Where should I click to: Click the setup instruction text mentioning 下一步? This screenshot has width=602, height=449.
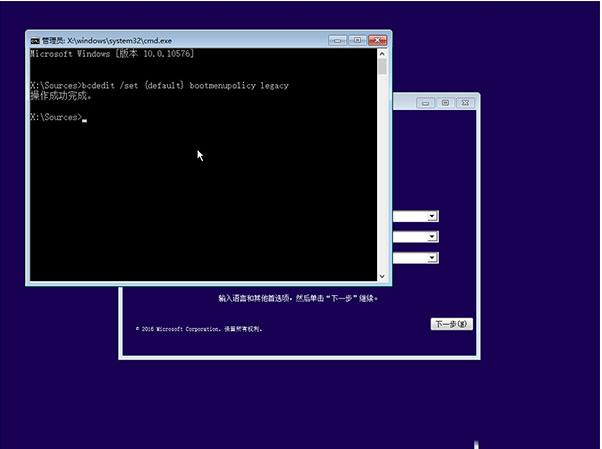click(x=298, y=298)
